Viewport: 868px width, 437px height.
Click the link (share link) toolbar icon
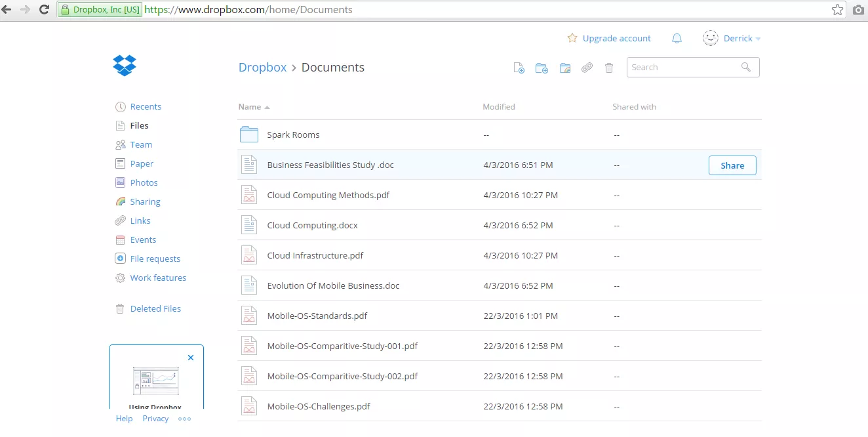pyautogui.click(x=587, y=68)
